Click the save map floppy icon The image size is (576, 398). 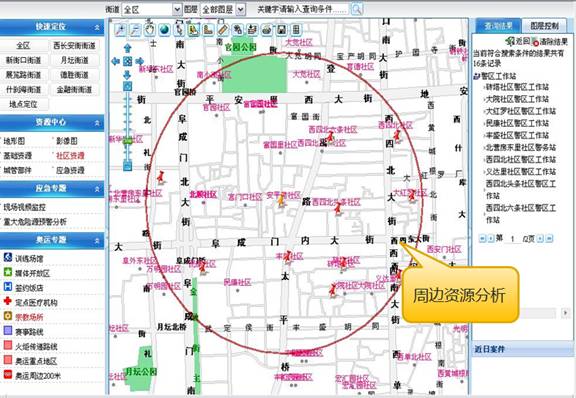pos(281,30)
